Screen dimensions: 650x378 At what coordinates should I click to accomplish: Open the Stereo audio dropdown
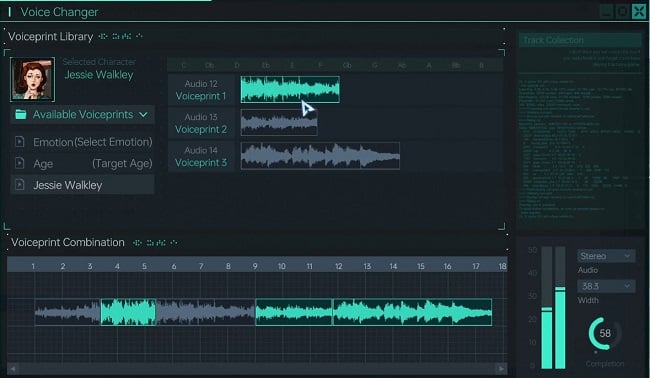pos(606,256)
